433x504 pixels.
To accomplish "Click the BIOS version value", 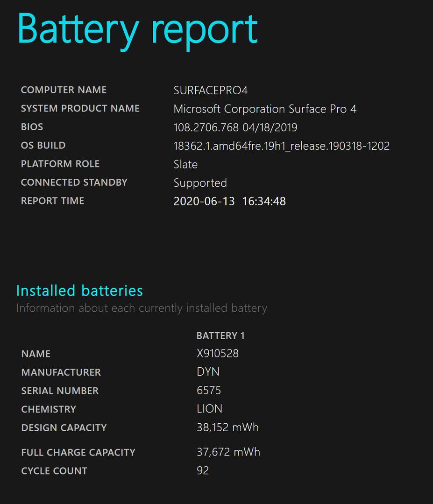I will 235,127.
